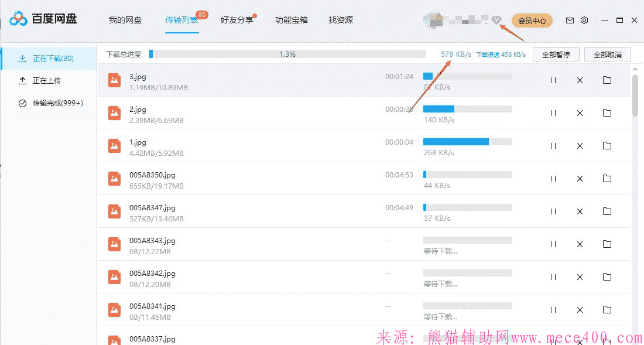
Task: Pause the 3.jpg download
Action: click(553, 80)
